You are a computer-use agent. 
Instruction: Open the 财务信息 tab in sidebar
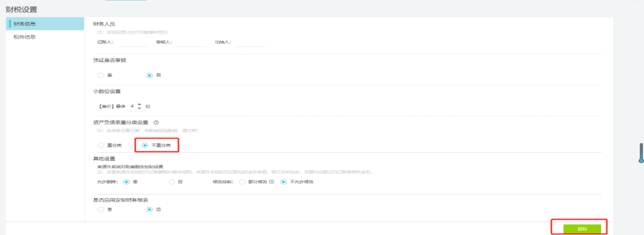click(45, 24)
